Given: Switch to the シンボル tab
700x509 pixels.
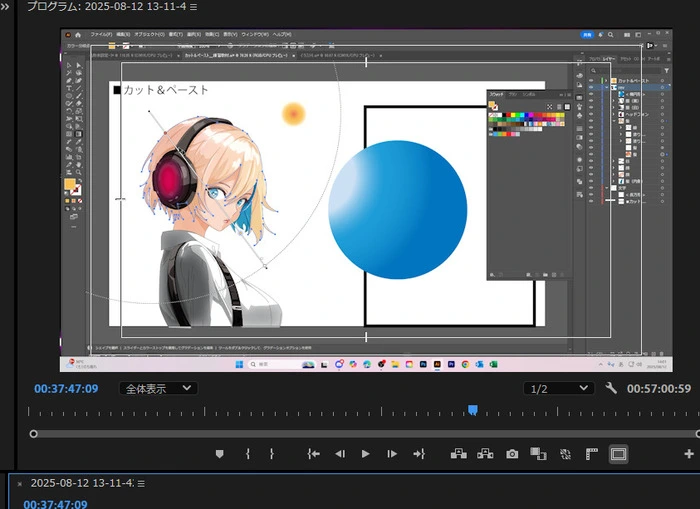Looking at the screenshot, I should click(529, 94).
